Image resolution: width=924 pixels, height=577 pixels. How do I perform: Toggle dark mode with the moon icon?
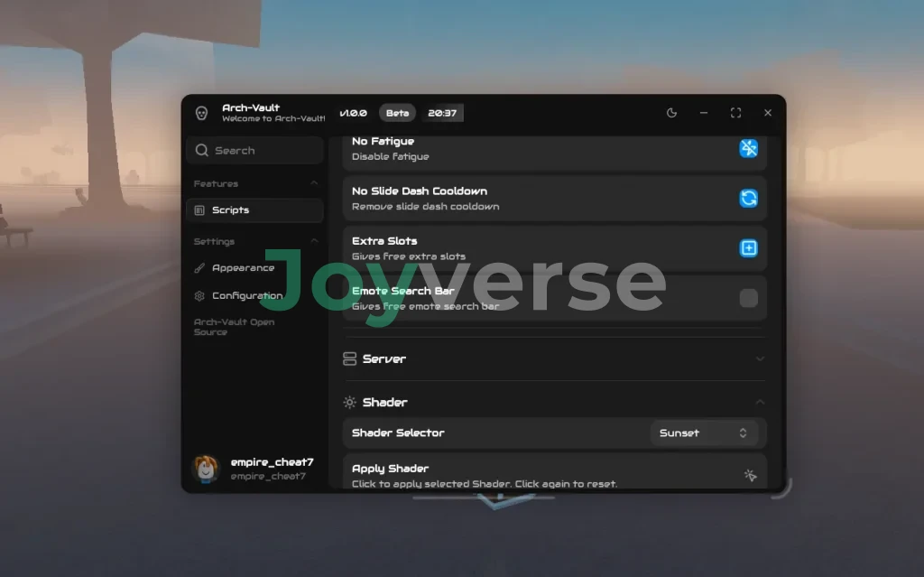click(671, 113)
